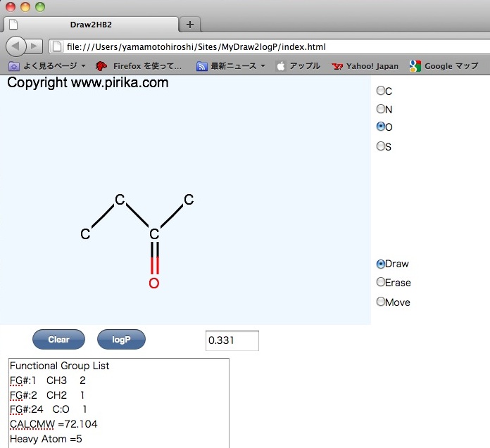
Task: Select the N atom radio button
Action: coord(381,108)
